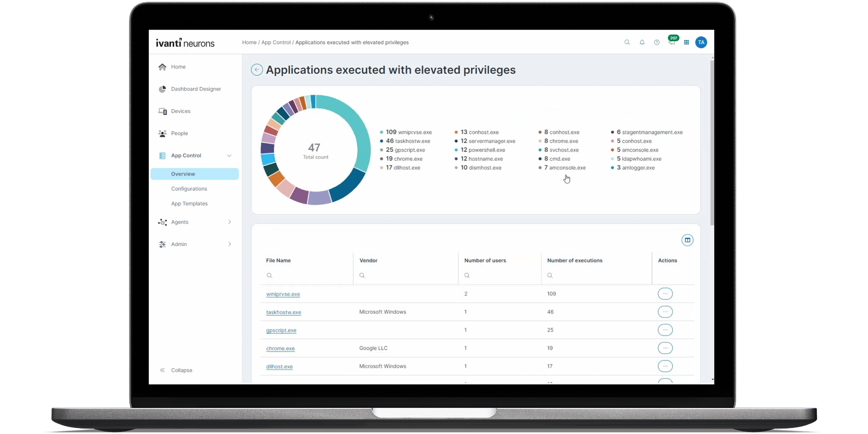Click the Number of users column header

pos(485,260)
